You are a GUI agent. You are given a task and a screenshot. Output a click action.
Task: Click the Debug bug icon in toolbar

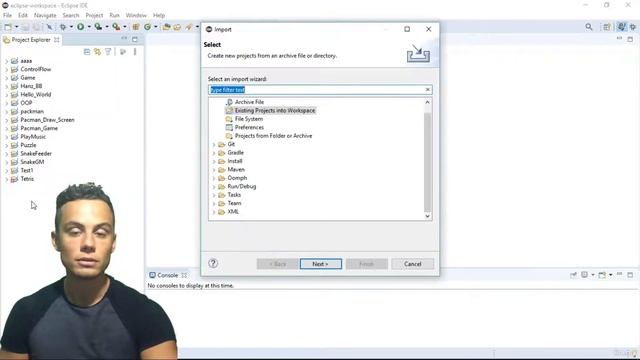click(63, 27)
